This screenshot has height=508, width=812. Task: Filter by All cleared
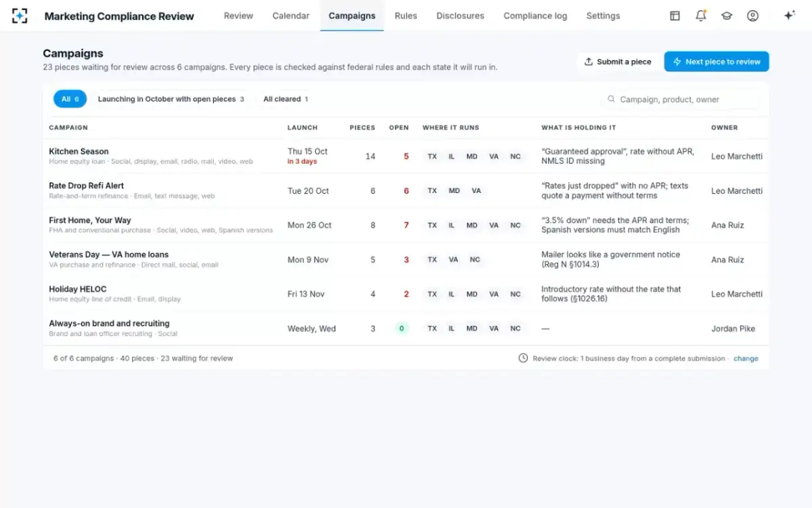tap(286, 99)
